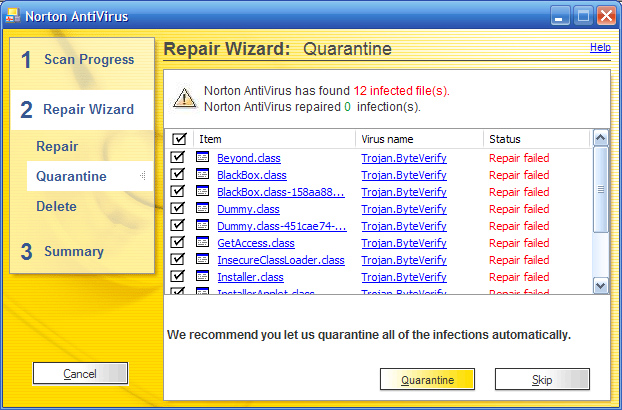
Task: Uncheck the Dummy.class checkbox
Action: [x=177, y=208]
